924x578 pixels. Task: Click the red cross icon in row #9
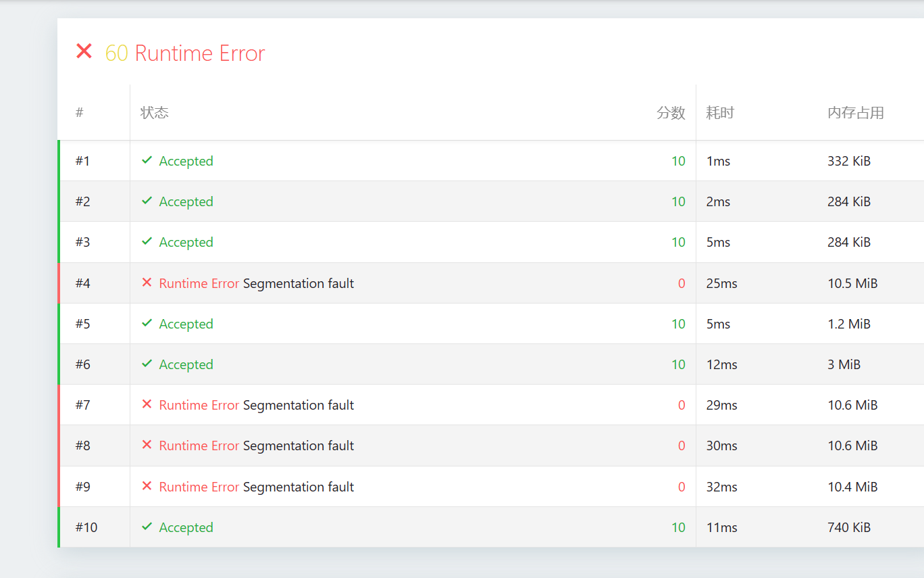[147, 486]
